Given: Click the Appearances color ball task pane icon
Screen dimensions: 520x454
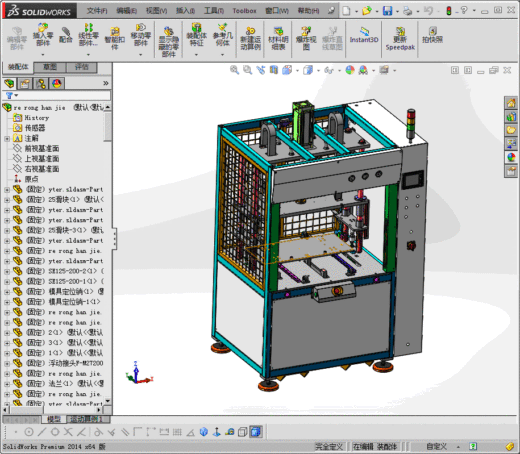Looking at the screenshot, I should pos(511,157).
